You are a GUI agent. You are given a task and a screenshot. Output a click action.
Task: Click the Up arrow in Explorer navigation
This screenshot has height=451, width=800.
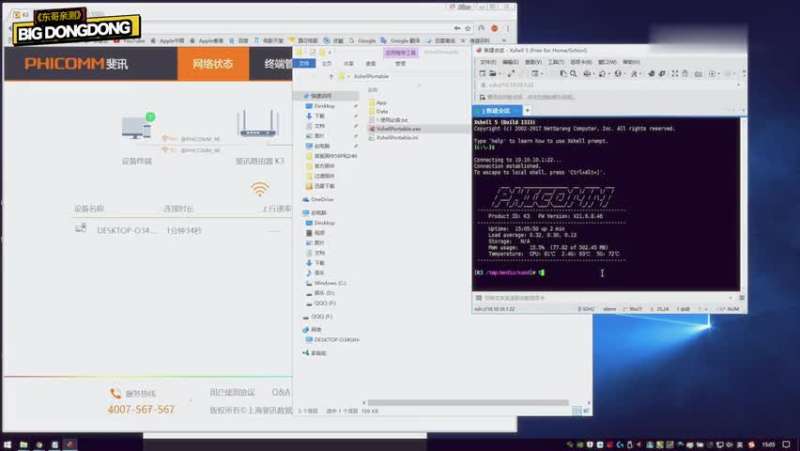point(331,77)
